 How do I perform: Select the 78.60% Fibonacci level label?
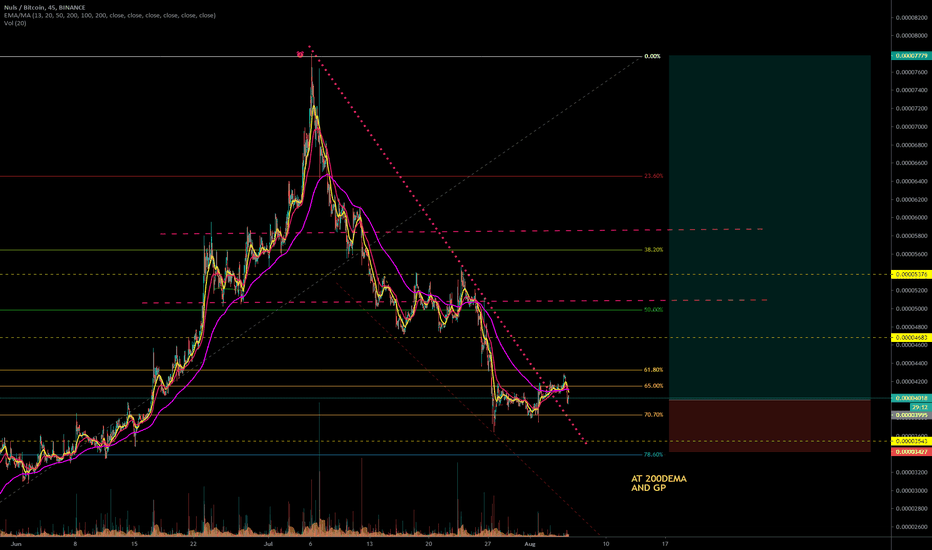point(653,454)
